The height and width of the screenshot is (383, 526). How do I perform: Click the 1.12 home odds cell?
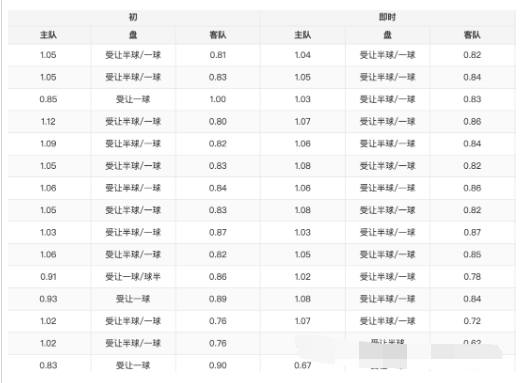pos(48,121)
